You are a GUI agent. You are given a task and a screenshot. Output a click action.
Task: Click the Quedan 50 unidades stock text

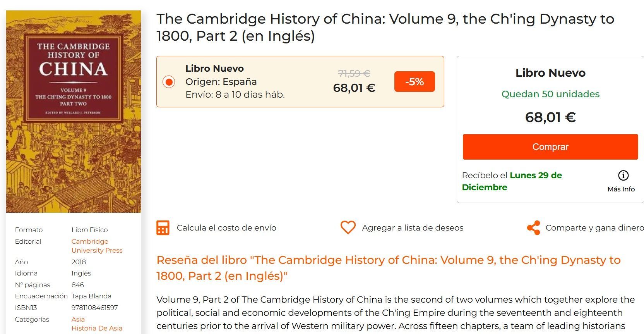point(550,94)
